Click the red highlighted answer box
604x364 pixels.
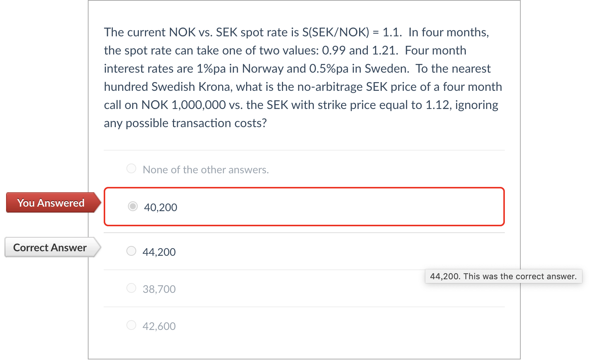305,207
